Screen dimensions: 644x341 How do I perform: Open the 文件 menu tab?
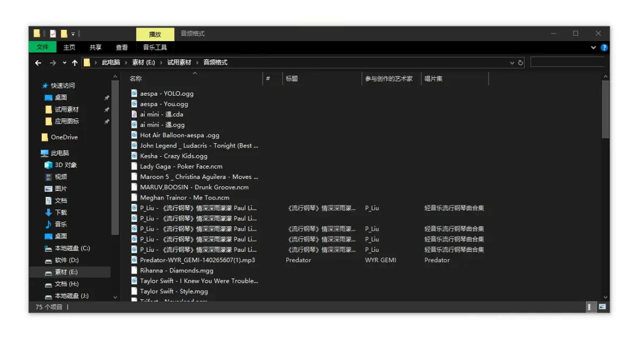[43, 48]
